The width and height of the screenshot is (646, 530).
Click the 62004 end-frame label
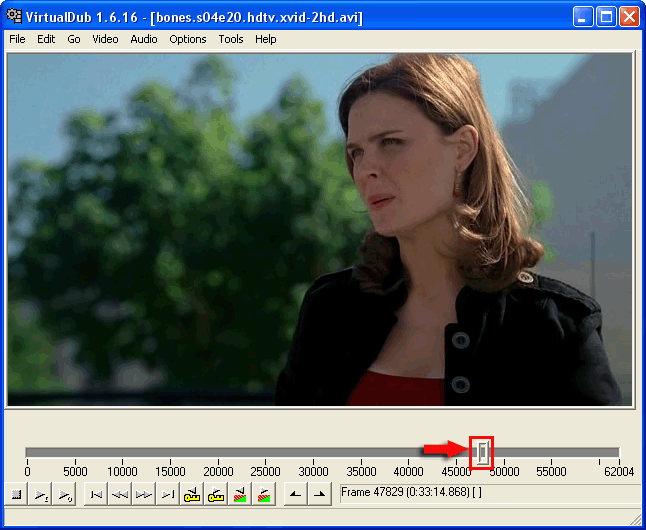(619, 471)
